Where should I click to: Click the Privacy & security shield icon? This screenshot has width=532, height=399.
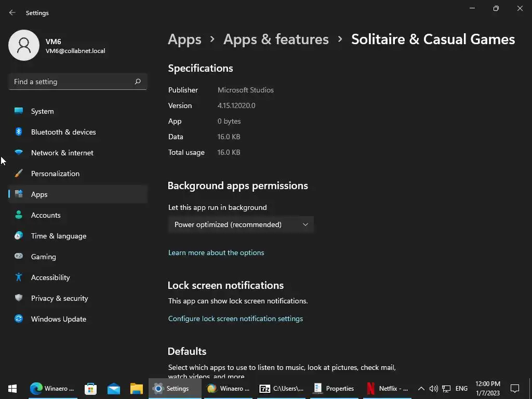pyautogui.click(x=19, y=298)
